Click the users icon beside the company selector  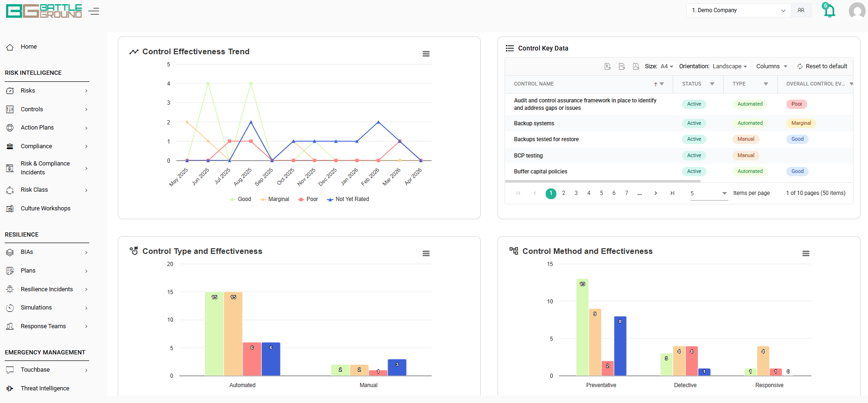(x=801, y=10)
